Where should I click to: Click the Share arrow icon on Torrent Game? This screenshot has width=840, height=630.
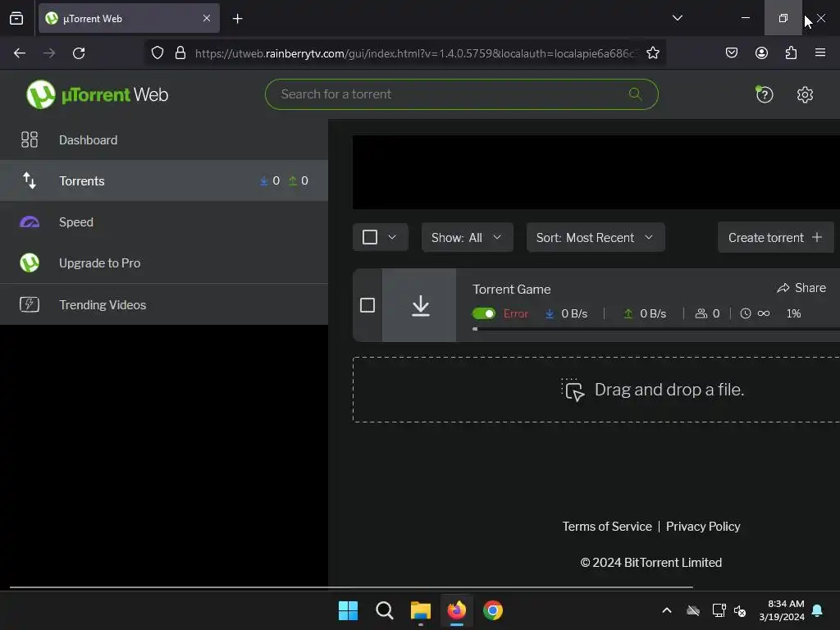(x=783, y=288)
